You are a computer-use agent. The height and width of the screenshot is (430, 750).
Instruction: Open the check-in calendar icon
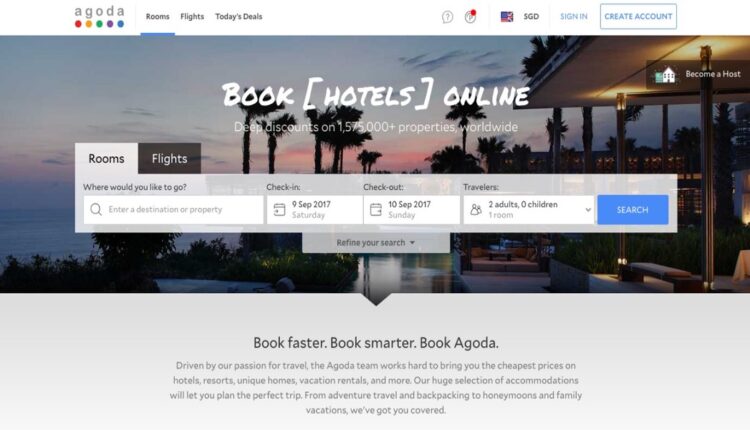[x=279, y=209]
